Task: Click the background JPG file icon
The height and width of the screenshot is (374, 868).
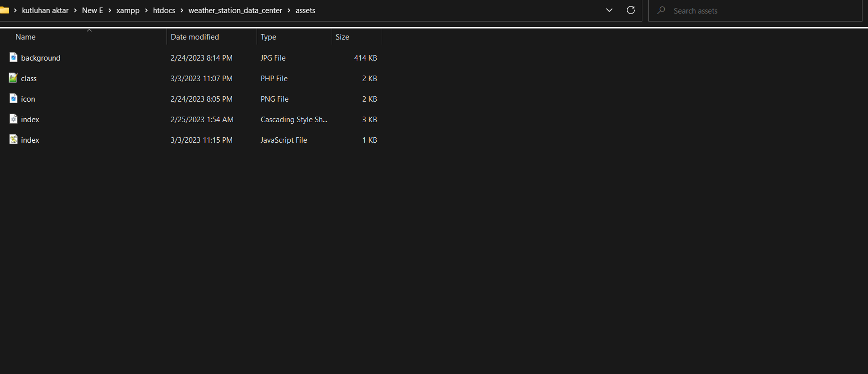Action: click(x=14, y=58)
